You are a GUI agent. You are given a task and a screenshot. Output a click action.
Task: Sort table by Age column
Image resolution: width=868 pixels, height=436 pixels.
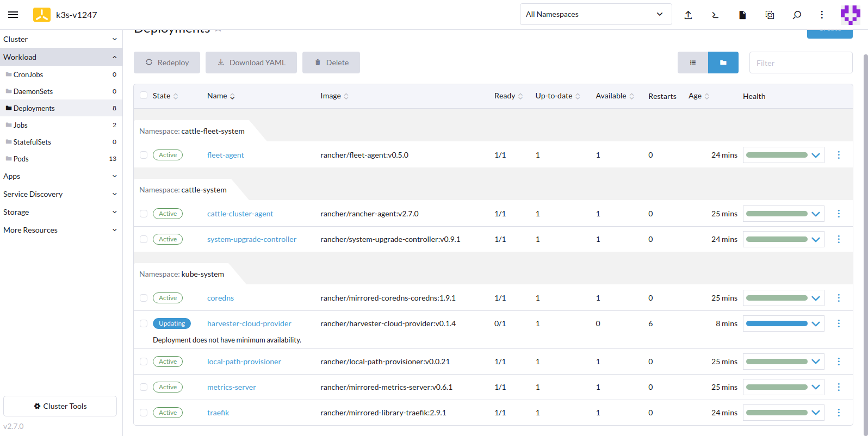coord(699,96)
